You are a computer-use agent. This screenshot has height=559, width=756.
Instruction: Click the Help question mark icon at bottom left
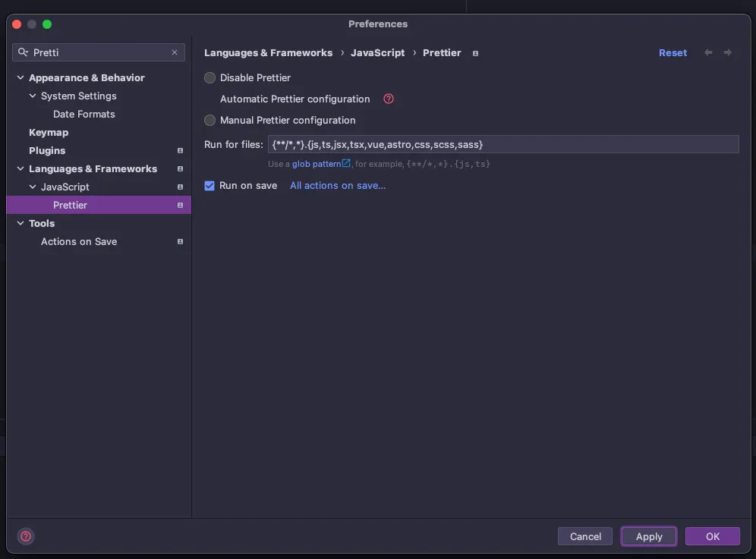[26, 536]
